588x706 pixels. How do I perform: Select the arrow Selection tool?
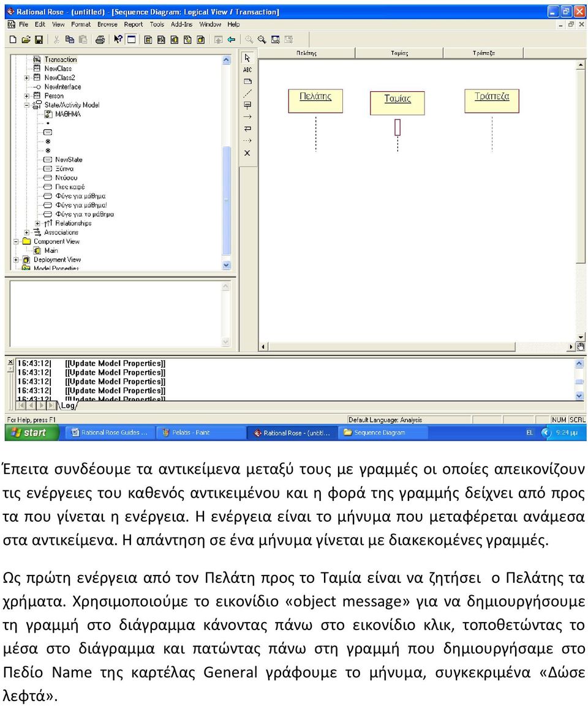coord(247,58)
